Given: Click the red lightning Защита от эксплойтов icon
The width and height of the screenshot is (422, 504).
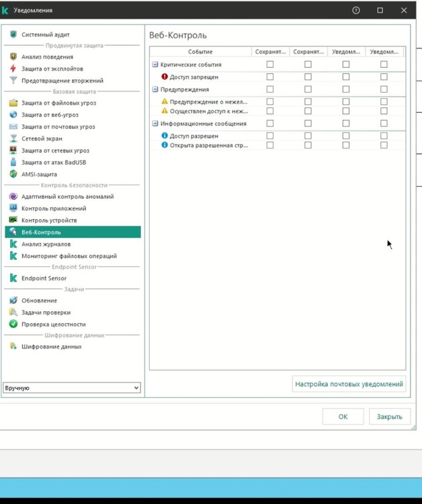Looking at the screenshot, I should [13, 69].
